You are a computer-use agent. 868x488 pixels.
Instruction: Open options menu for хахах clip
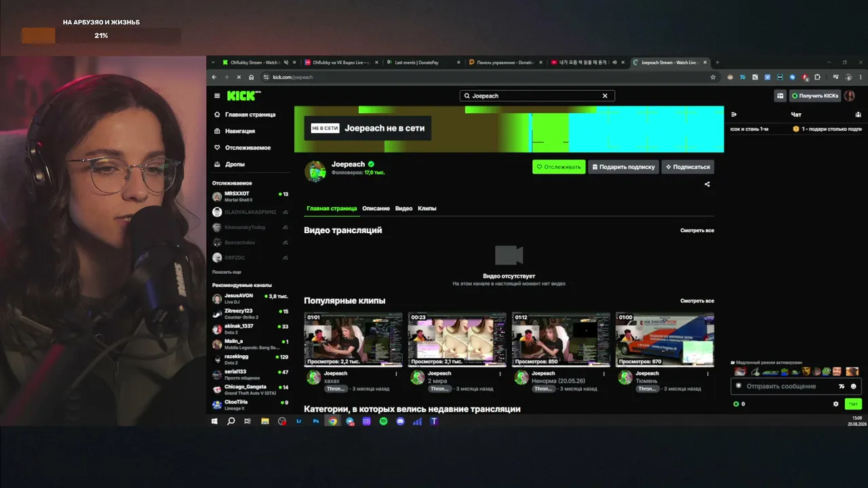(397, 374)
